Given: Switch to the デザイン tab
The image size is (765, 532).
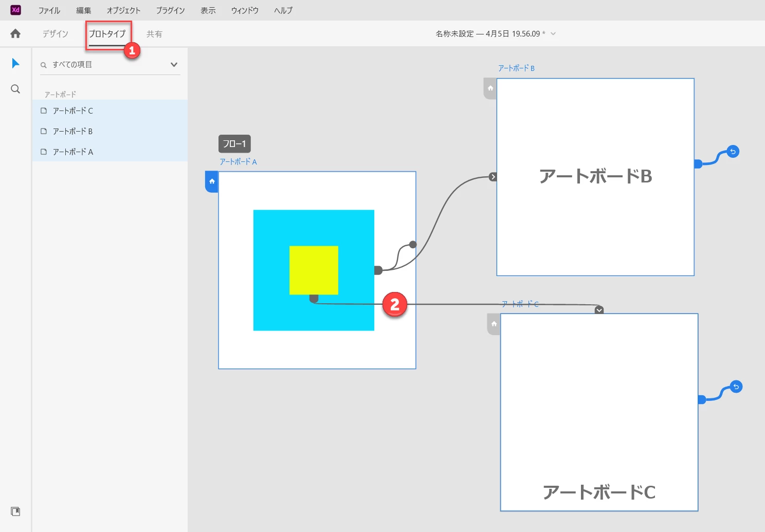Looking at the screenshot, I should 56,34.
